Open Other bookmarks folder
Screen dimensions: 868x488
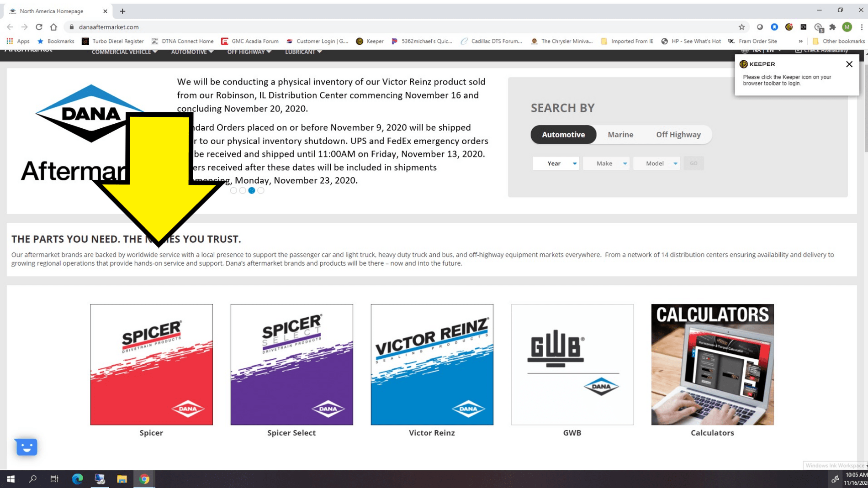point(838,41)
